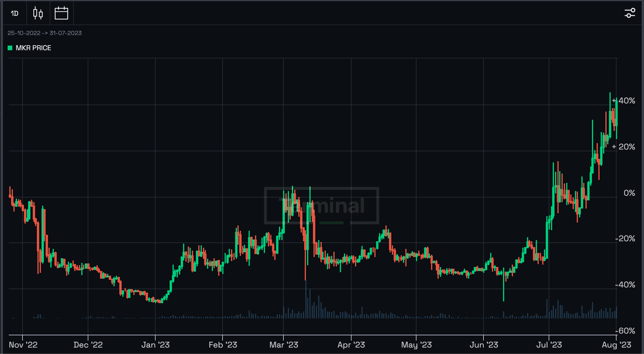Open the 1D timeframe selector
Image resolution: width=644 pixels, height=354 pixels.
[x=15, y=13]
